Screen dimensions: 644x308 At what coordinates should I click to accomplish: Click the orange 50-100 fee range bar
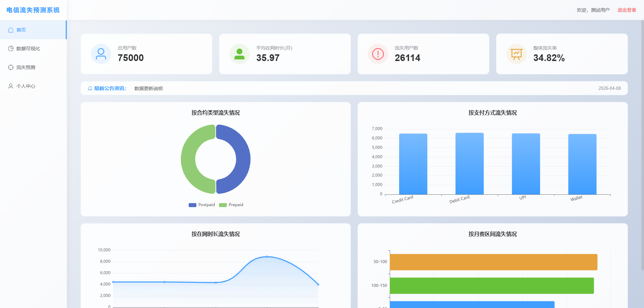click(x=493, y=262)
